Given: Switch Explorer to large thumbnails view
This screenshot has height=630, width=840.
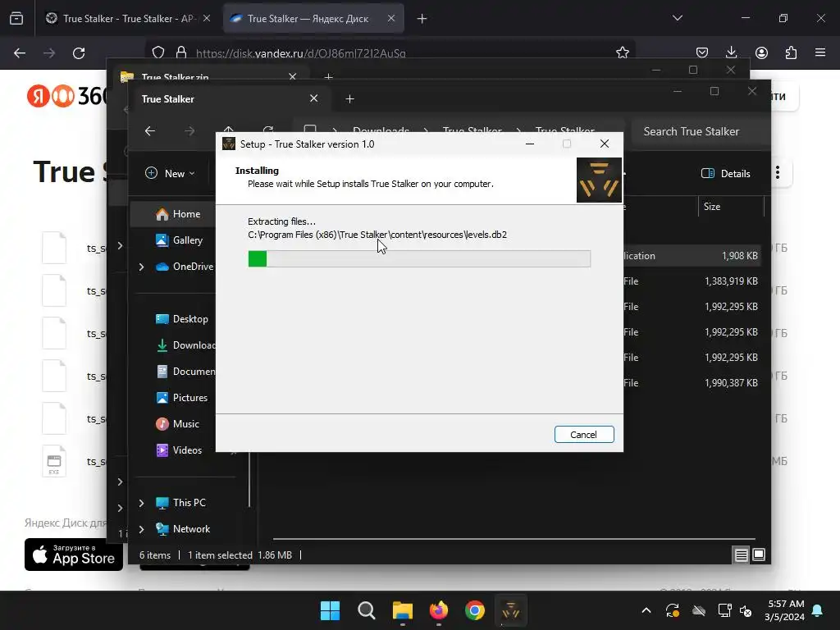Looking at the screenshot, I should tap(759, 555).
